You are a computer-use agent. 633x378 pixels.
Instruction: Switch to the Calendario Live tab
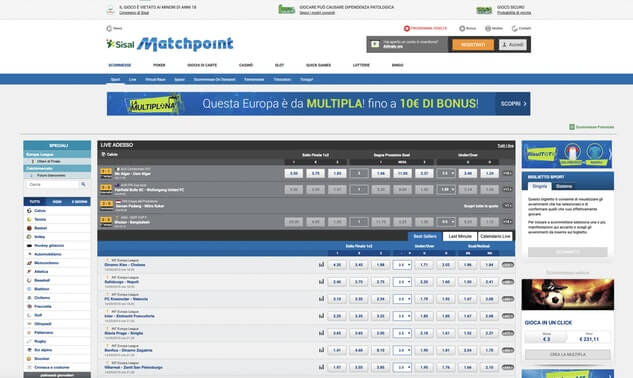tap(495, 236)
